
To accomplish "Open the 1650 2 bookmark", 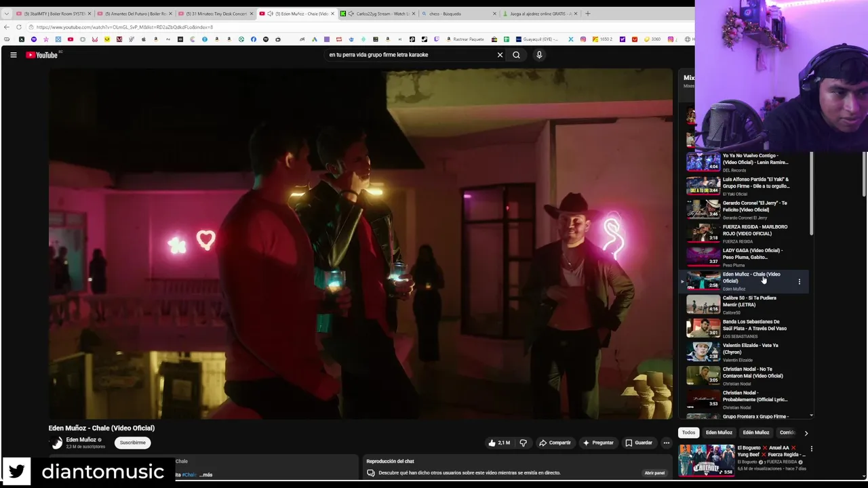I will (x=603, y=39).
